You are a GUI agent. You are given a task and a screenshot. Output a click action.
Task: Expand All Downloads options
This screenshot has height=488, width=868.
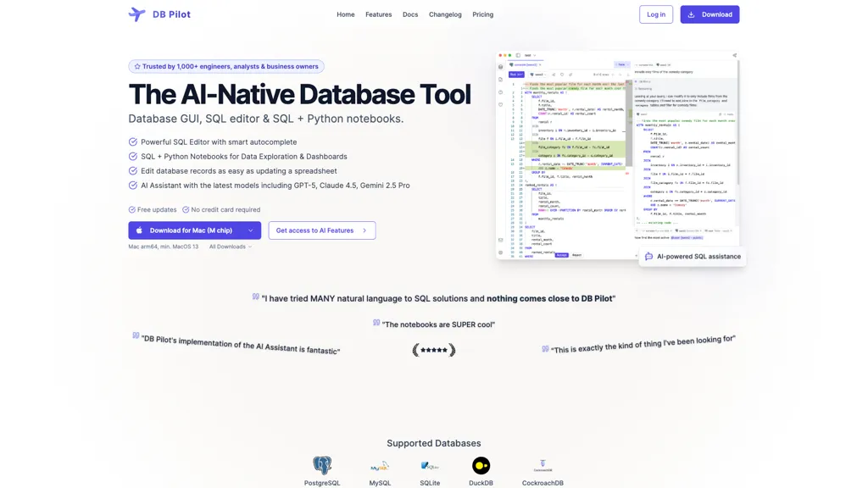(230, 247)
